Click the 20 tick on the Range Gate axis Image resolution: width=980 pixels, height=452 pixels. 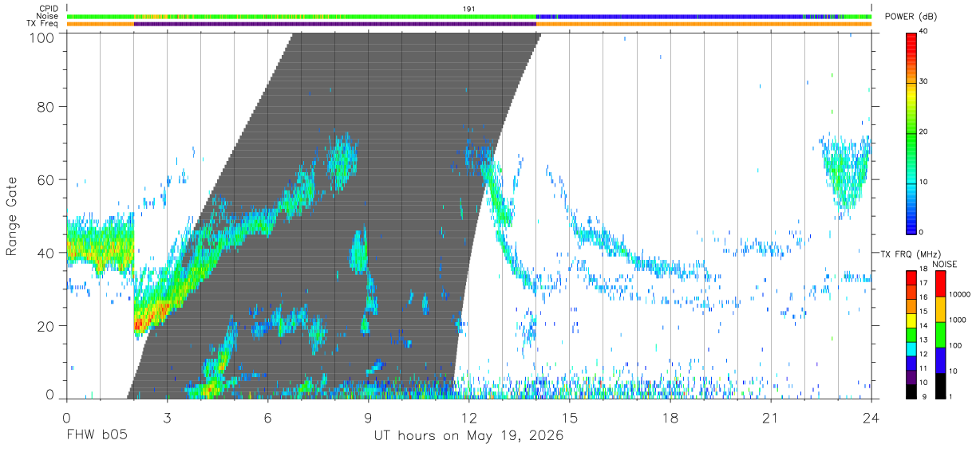[47, 325]
